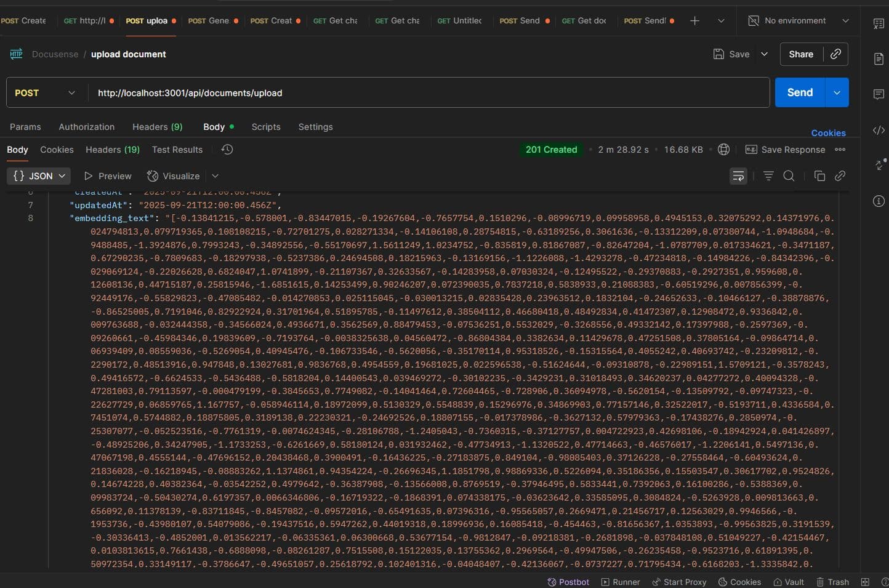The height and width of the screenshot is (588, 889).
Task: Switch to the Headers (9) request tab
Action: pos(157,127)
